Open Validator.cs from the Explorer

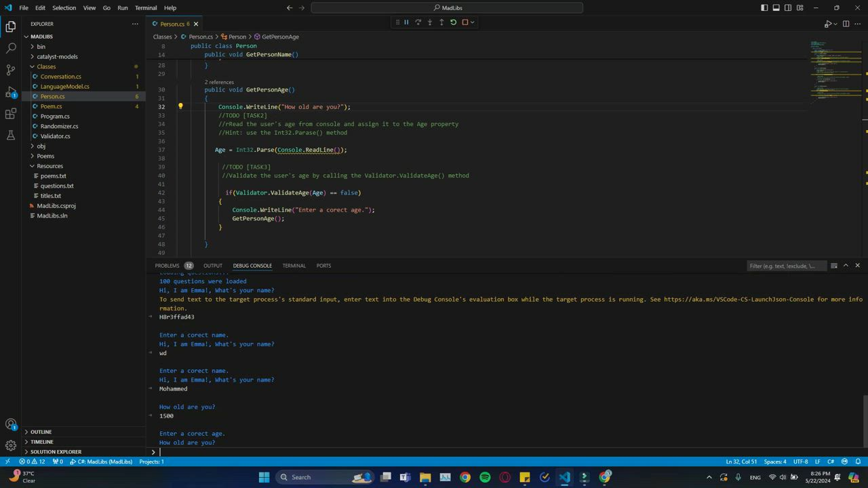coord(55,136)
